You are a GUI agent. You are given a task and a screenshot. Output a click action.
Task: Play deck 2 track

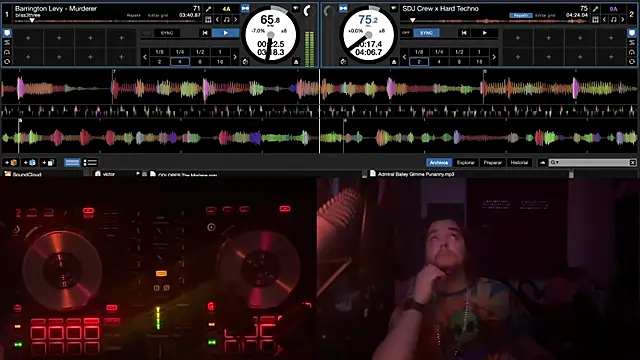click(484, 33)
